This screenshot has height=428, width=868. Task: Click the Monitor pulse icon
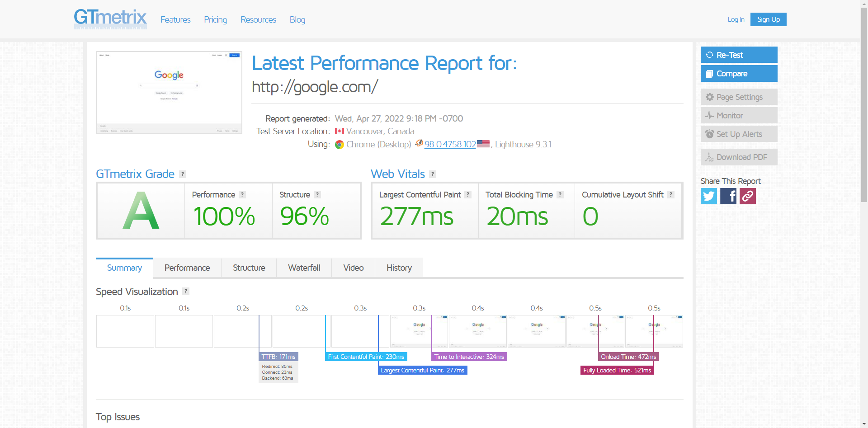tap(710, 116)
